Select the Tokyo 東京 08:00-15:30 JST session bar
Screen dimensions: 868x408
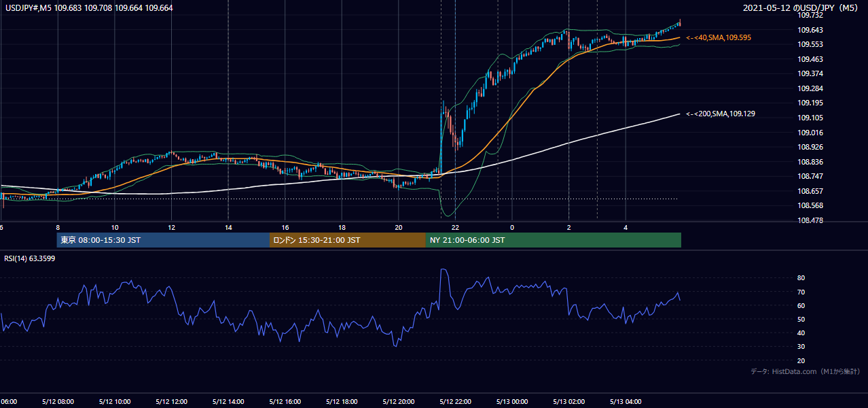click(163, 240)
